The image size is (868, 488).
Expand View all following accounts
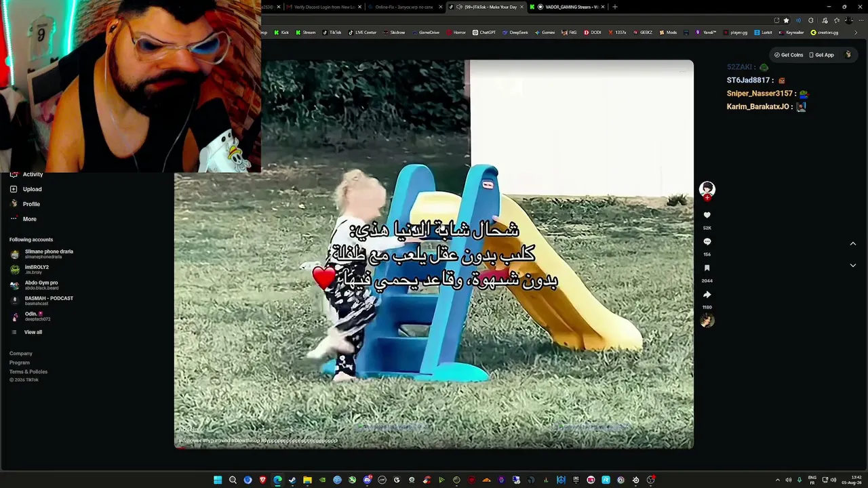tap(26, 332)
